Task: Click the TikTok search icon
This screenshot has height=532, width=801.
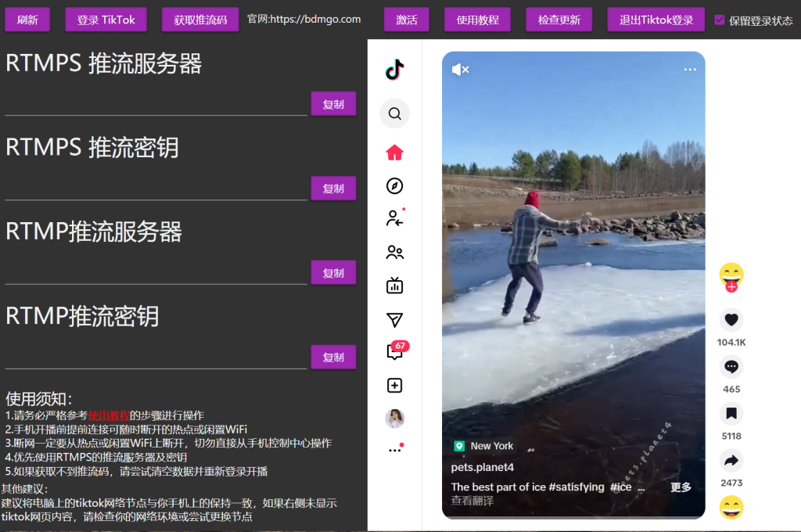Action: 394,113
